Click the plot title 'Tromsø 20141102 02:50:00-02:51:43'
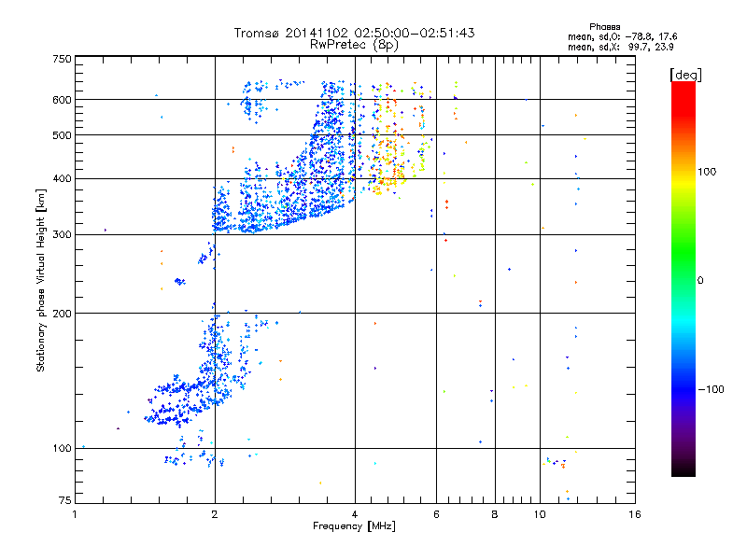This screenshot has height=560, width=747. coord(354,33)
